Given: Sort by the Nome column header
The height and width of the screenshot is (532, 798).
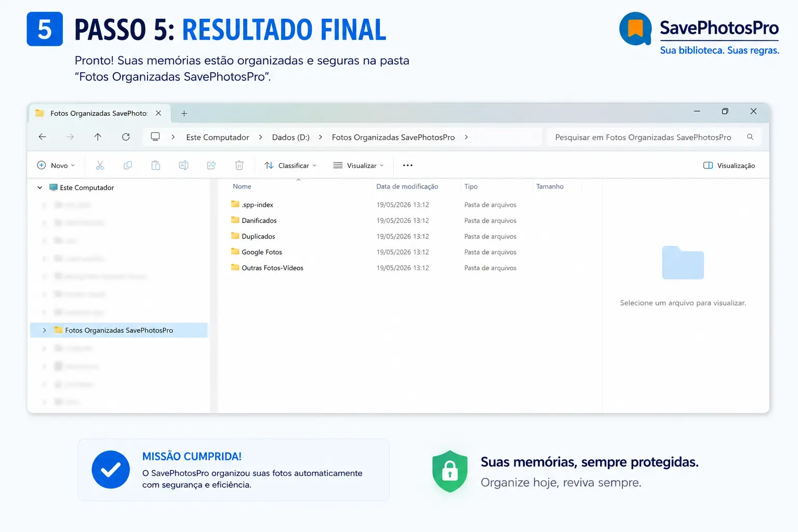Looking at the screenshot, I should [x=242, y=187].
